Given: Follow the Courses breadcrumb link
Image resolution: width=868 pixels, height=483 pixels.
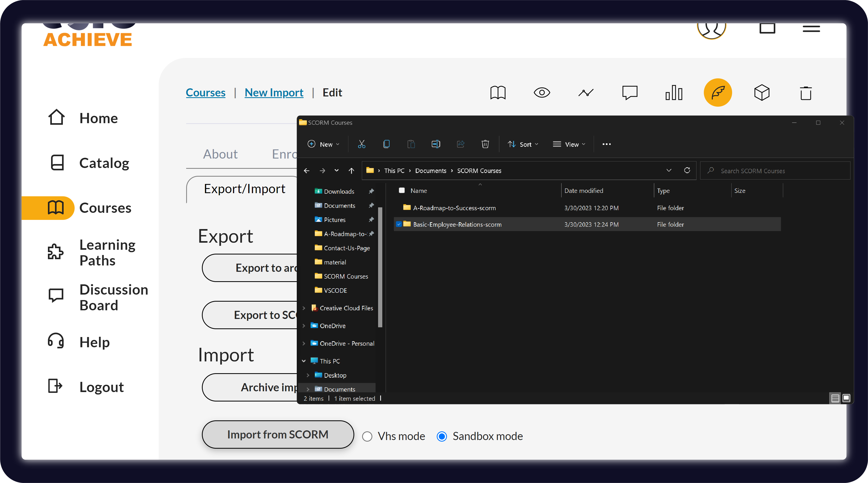Looking at the screenshot, I should point(206,93).
